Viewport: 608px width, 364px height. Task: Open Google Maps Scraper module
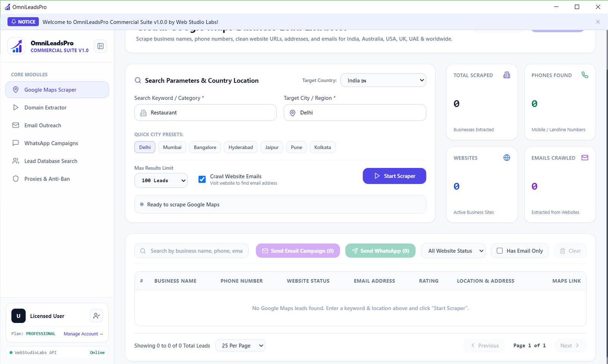pyautogui.click(x=57, y=90)
